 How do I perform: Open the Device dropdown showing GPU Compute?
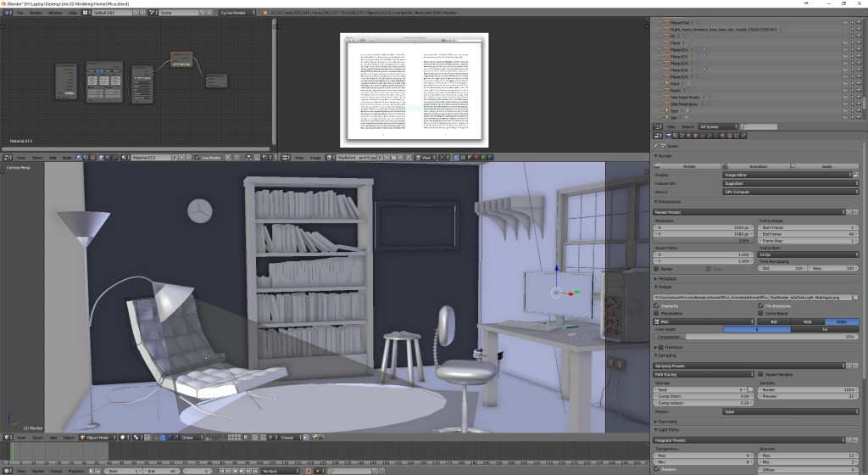tap(790, 192)
